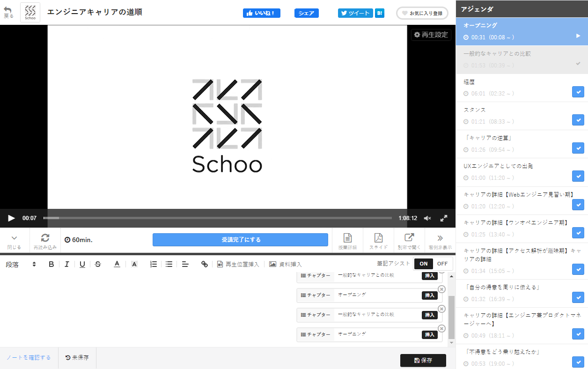Viewport: 588px width, 369px height.
Task: Toggle strikethrough formatting in the note editor
Action: [x=98, y=264]
